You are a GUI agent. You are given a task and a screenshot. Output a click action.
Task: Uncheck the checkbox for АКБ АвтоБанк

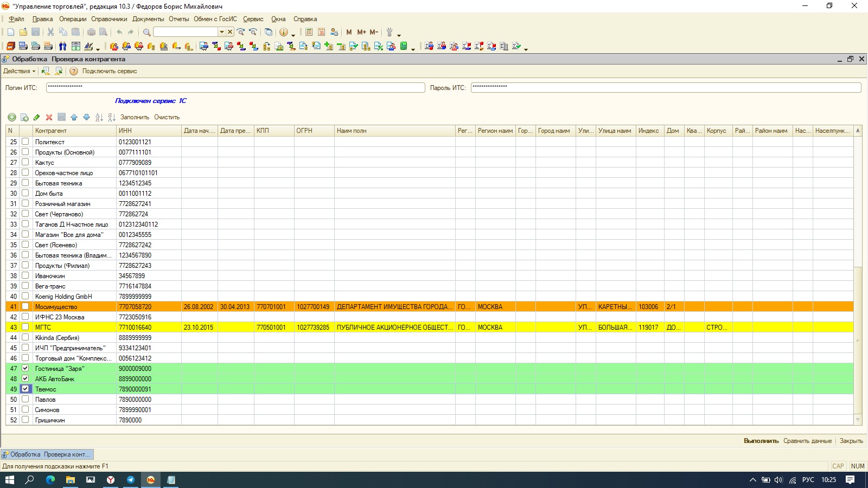25,378
